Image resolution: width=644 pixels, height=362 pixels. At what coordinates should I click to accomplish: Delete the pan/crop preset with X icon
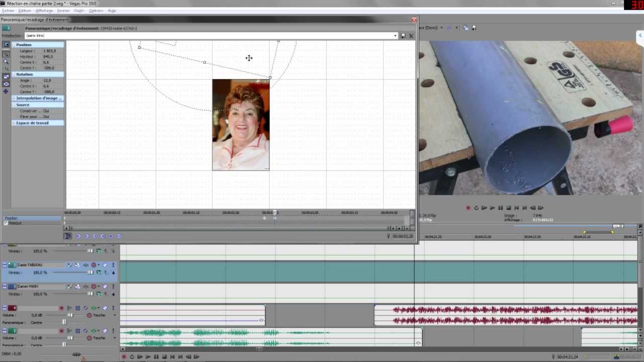[411, 36]
